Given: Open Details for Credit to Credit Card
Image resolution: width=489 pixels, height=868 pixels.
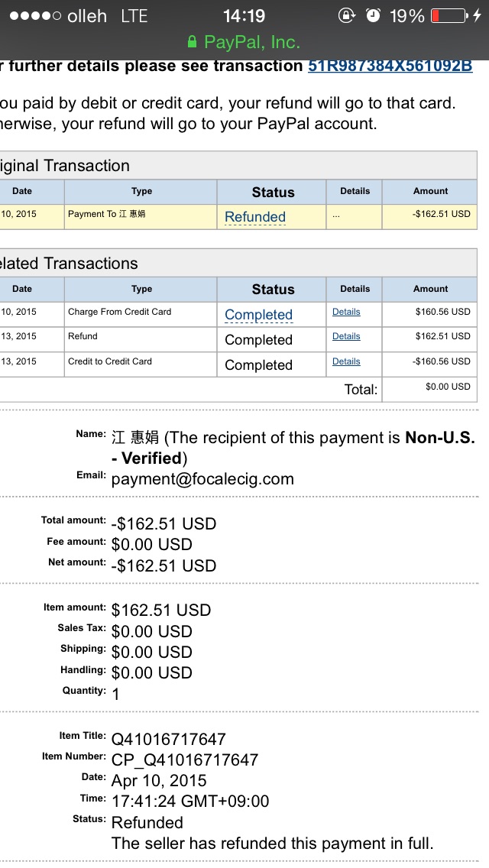Looking at the screenshot, I should pos(346,361).
